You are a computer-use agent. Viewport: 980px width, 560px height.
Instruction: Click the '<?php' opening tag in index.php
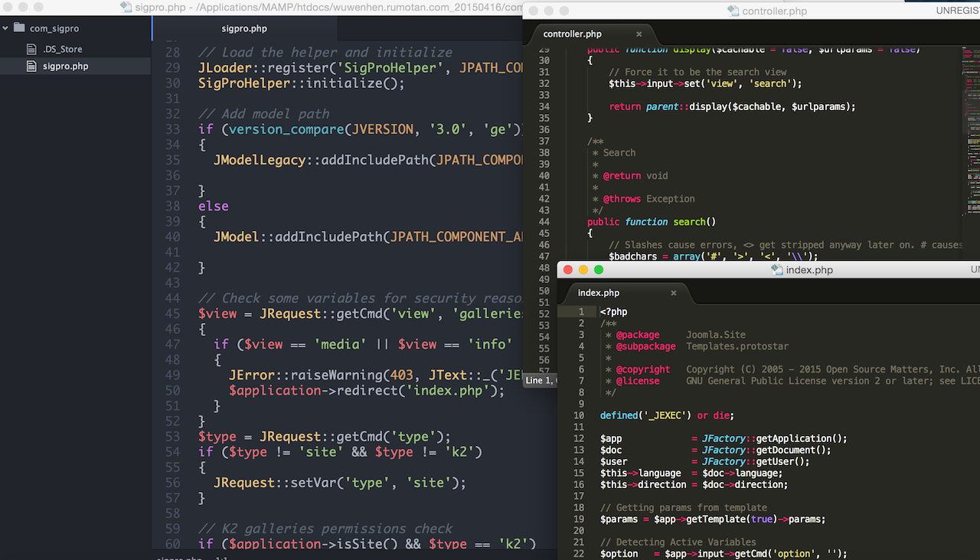coord(614,311)
